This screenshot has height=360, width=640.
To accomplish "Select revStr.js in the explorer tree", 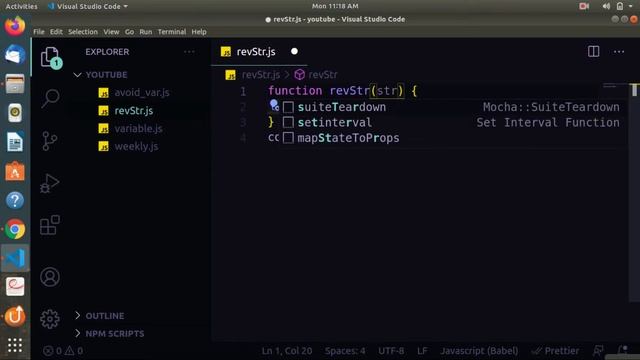I will (134, 111).
